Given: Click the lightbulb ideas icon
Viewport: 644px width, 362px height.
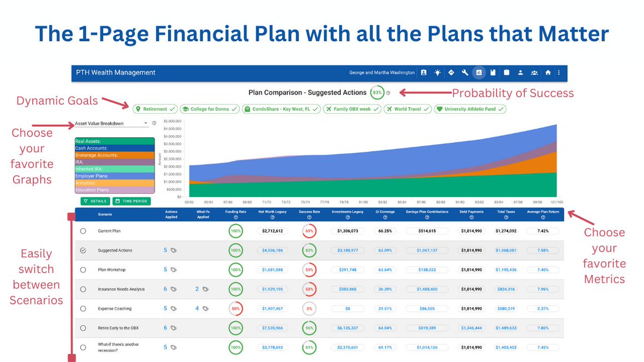Looking at the screenshot, I should pyautogui.click(x=438, y=72).
